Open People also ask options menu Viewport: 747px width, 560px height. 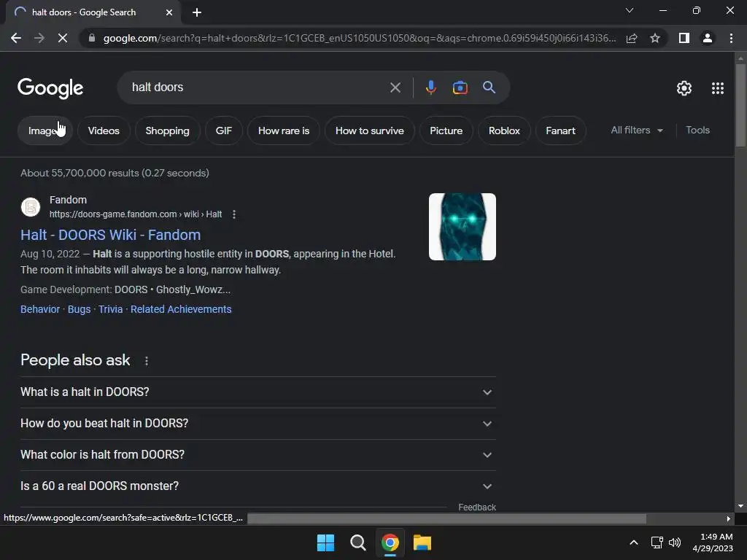click(x=146, y=361)
